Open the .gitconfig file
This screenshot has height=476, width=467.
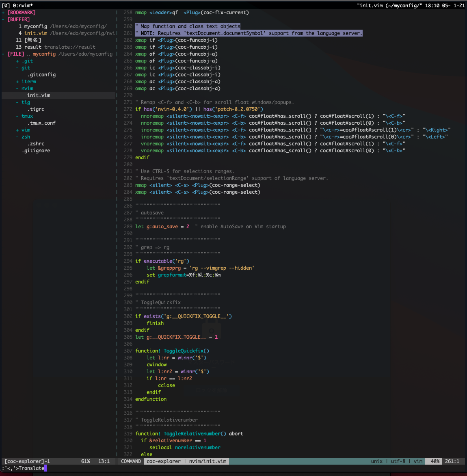point(41,75)
